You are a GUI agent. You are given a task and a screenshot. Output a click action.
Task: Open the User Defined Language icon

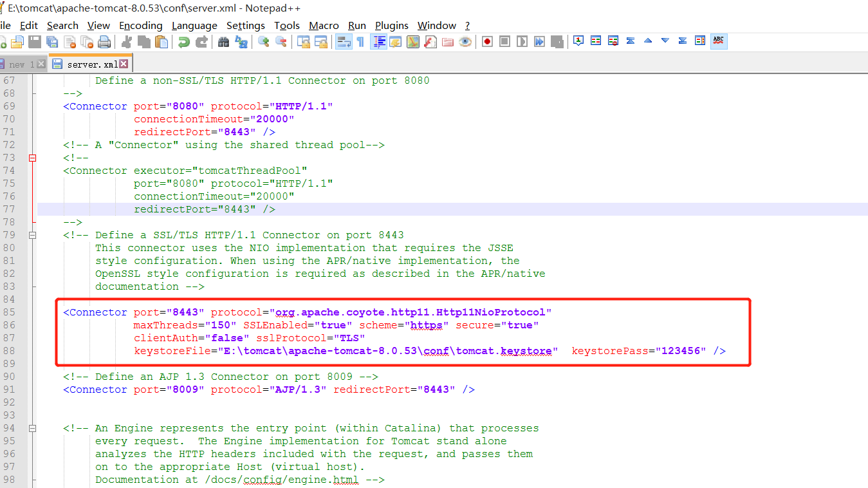(396, 42)
